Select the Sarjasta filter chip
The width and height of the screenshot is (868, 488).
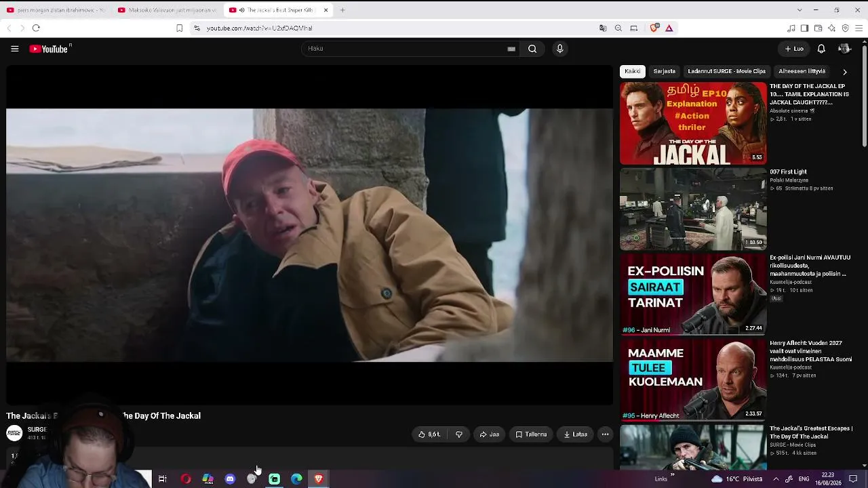665,71
